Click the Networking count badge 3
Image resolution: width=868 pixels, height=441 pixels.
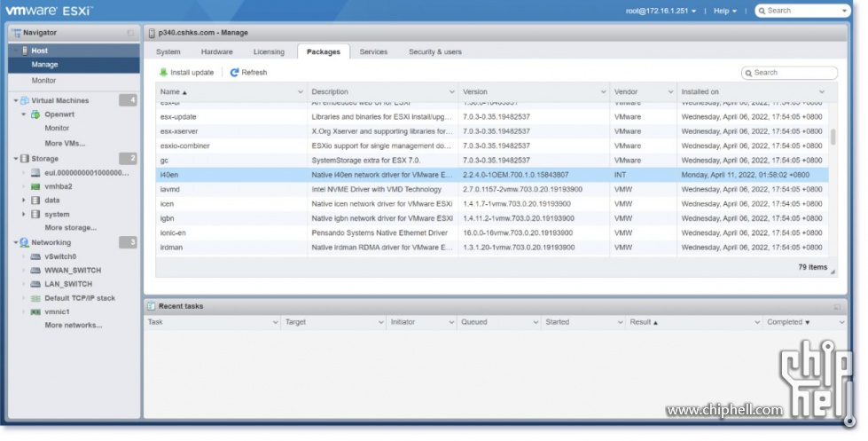(x=128, y=242)
